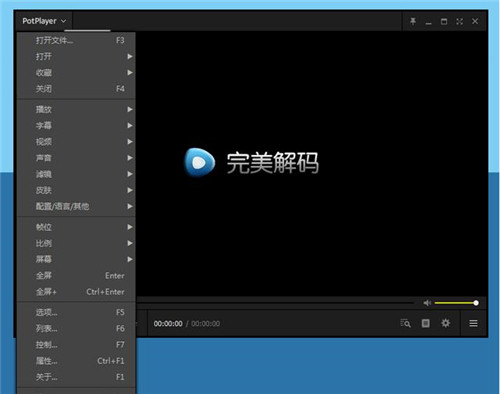Viewport: 500px width, 394px height.
Task: Expand the 收藏 submenu
Action: tap(76, 72)
